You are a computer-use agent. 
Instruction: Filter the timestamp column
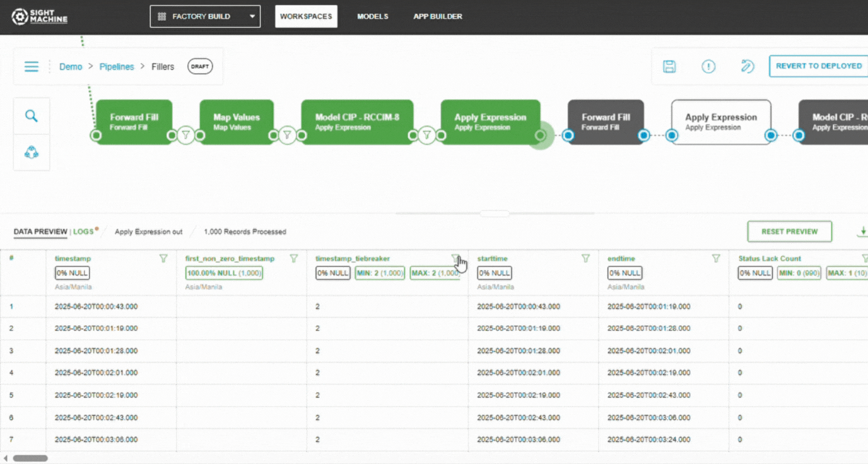click(163, 258)
